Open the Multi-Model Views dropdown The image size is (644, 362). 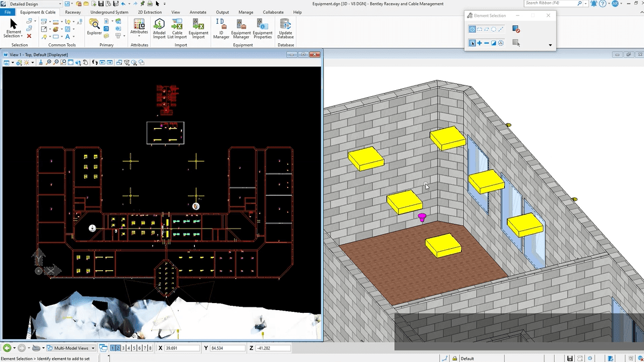(x=71, y=348)
